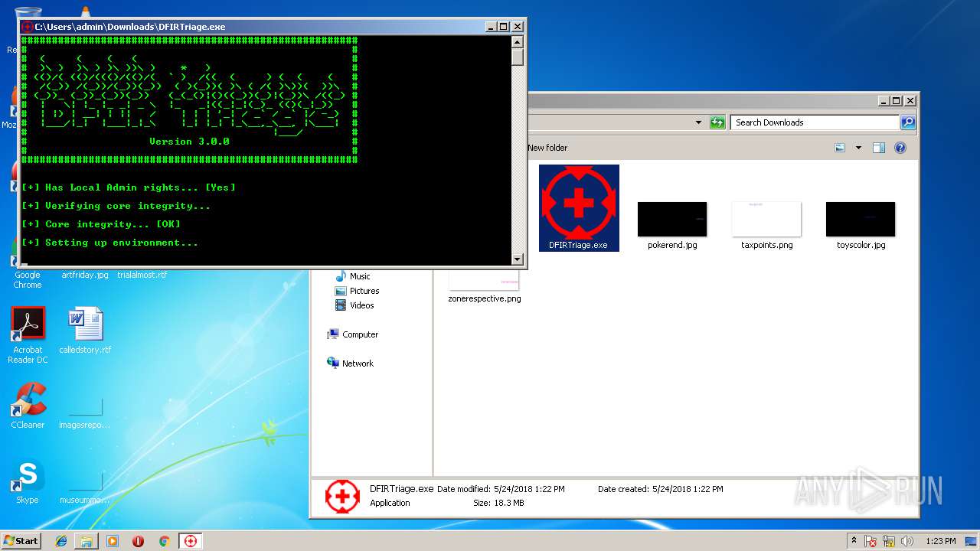Switch to Windows Explorer taskbar button
980x551 pixels.
pyautogui.click(x=87, y=541)
